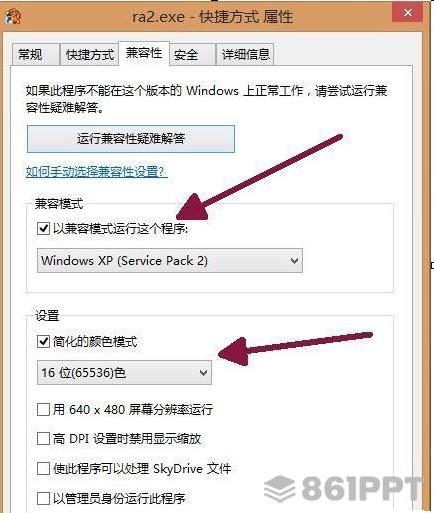Image resolution: width=434 pixels, height=513 pixels.
Task: Check 以管理员身份运行此程序
Action: point(43,498)
